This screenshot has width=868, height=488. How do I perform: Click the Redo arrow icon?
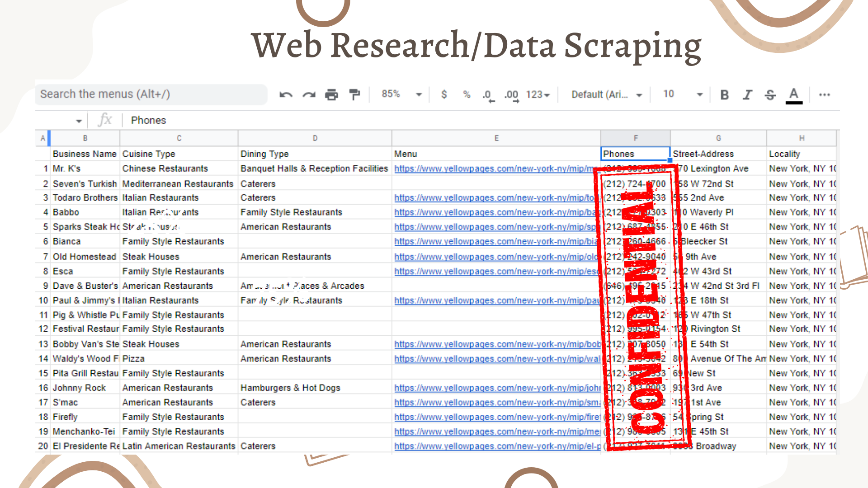(309, 95)
